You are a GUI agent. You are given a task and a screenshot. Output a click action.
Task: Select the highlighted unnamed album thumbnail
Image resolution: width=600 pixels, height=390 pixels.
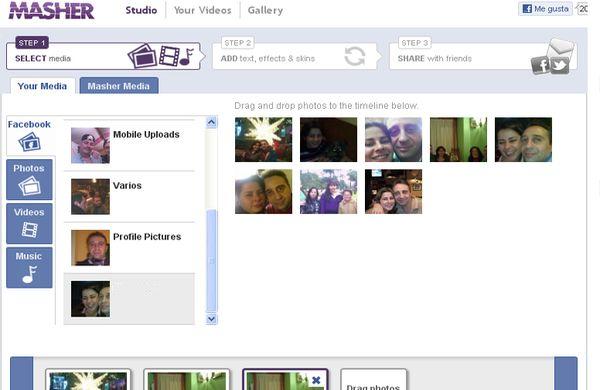90,299
